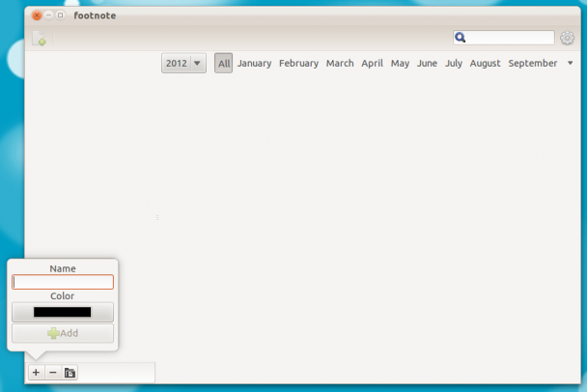587x392 pixels.
Task: Toggle the All months filter
Action: click(223, 64)
